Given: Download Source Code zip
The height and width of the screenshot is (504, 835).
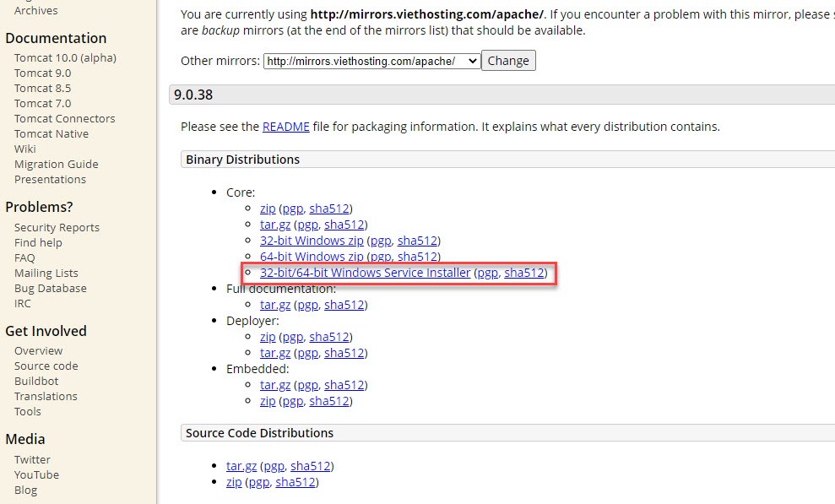Looking at the screenshot, I should tap(234, 482).
